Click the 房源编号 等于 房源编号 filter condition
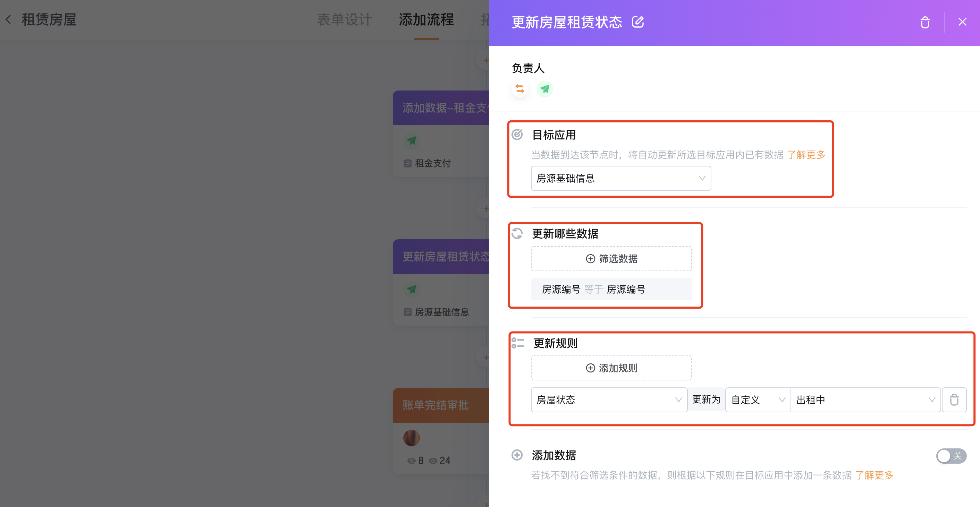980x507 pixels. tap(611, 289)
